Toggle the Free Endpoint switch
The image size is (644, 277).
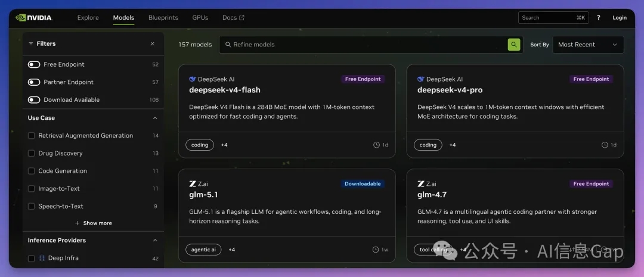(33, 64)
